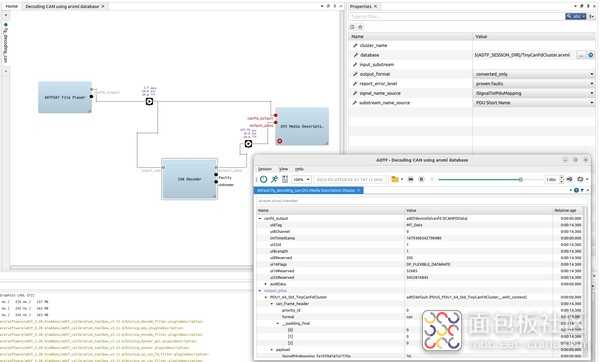Select the Decoding CAN using arxml database tab
The image size is (600, 362).
click(62, 6)
